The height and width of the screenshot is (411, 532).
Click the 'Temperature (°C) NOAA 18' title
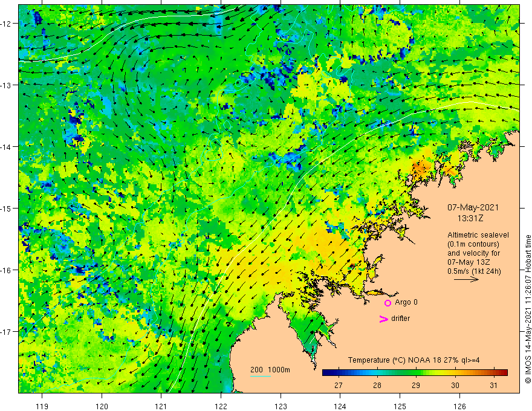tap(395, 360)
